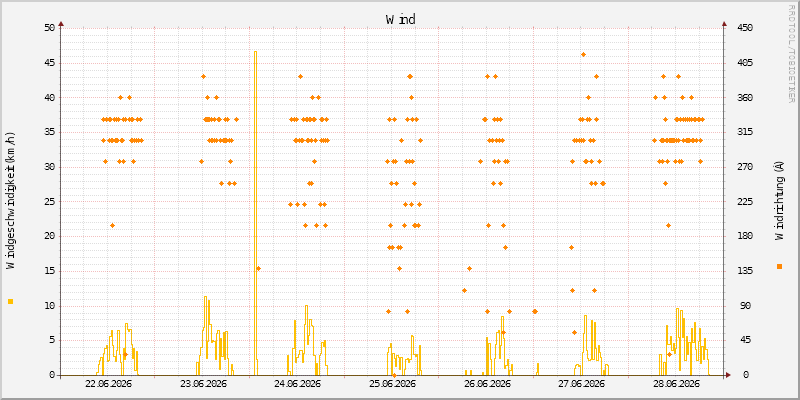The height and width of the screenshot is (400, 800).
Task: Click the orange wind direction legend square
Action: [x=779, y=266]
